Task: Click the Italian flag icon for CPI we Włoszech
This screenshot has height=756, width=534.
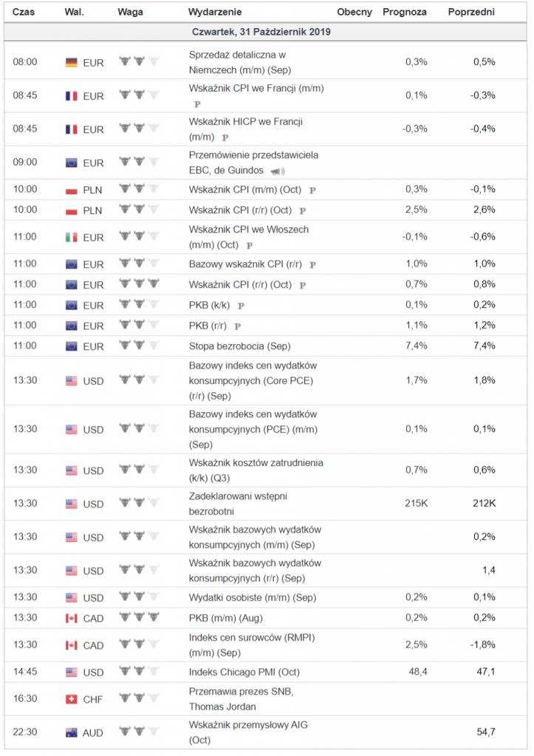Action: coord(72,237)
